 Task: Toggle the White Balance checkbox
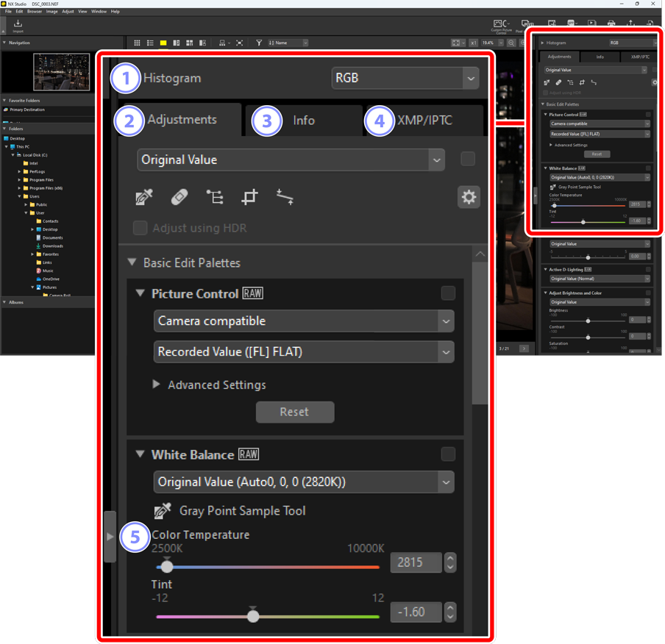(448, 454)
